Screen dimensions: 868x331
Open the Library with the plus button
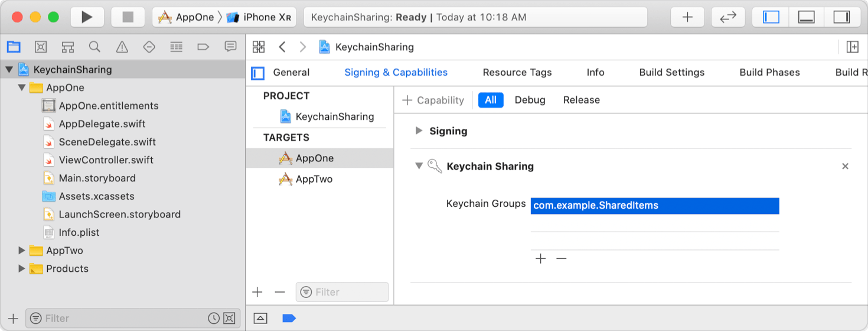687,17
